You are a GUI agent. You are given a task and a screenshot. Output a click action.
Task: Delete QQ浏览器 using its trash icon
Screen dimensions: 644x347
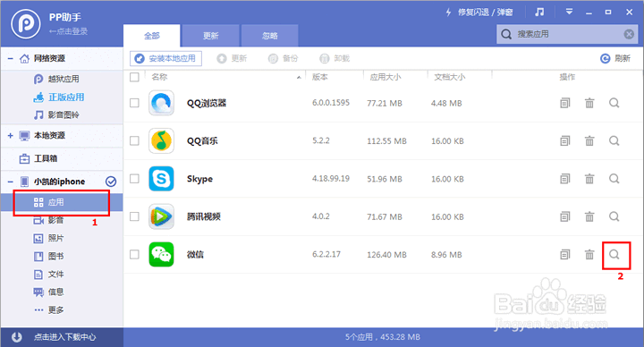589,103
